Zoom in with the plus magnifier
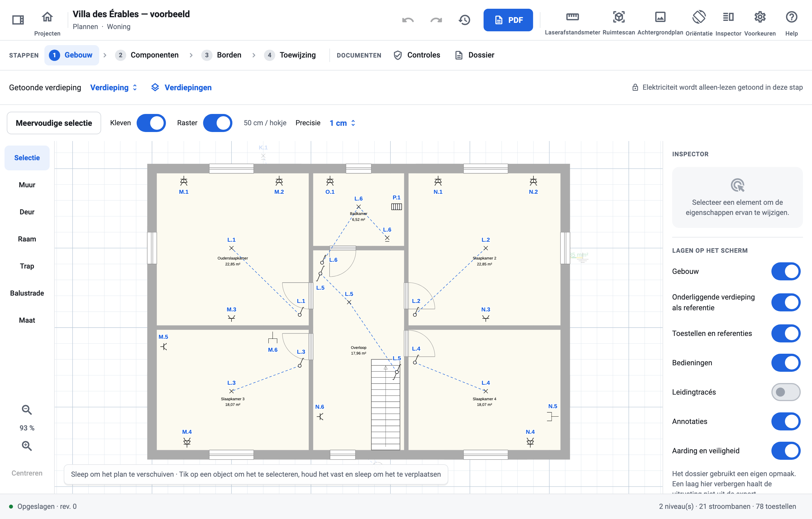 tap(27, 446)
